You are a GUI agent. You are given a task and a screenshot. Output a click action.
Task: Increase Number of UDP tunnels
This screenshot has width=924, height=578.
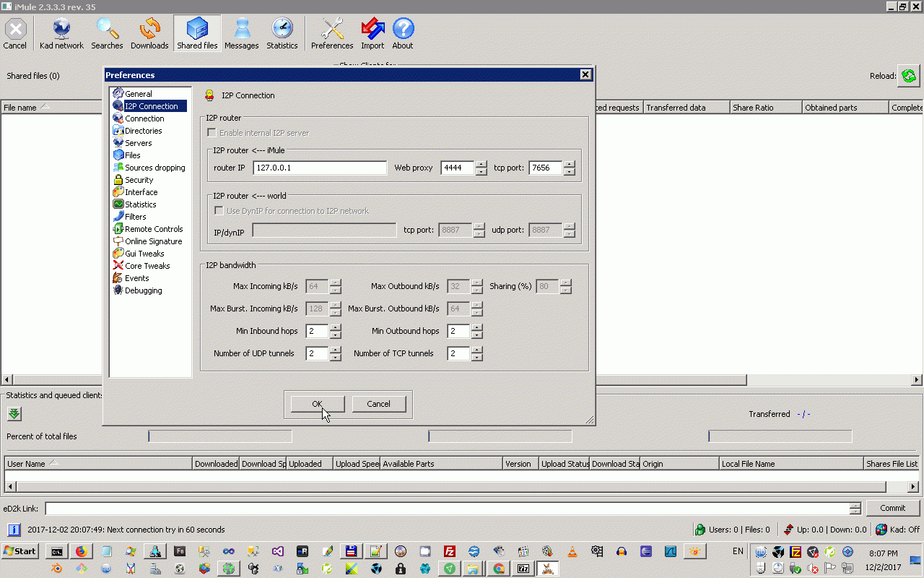click(x=335, y=350)
